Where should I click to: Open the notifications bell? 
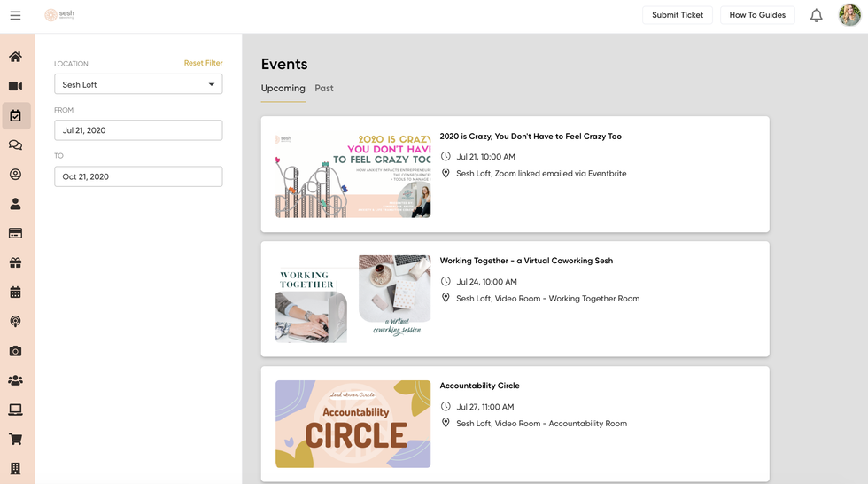(816, 15)
